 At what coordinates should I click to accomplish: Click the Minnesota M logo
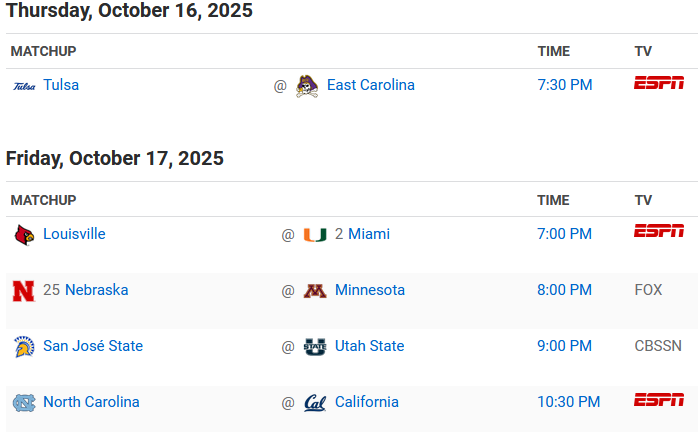point(315,291)
